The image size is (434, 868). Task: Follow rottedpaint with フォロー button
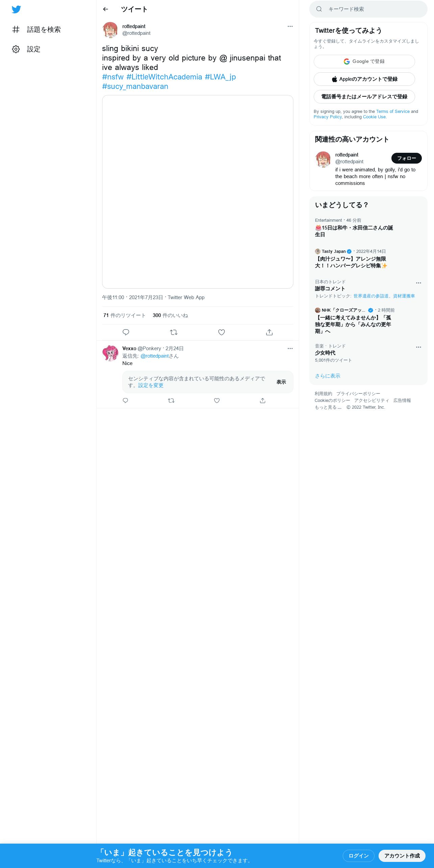[x=407, y=158]
